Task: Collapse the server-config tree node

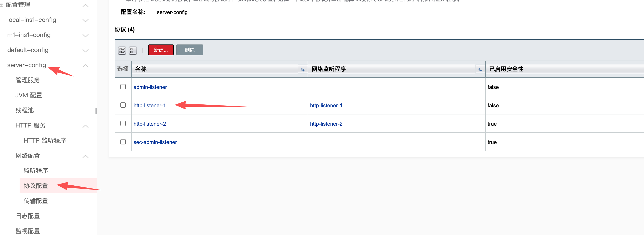Action: [85, 66]
